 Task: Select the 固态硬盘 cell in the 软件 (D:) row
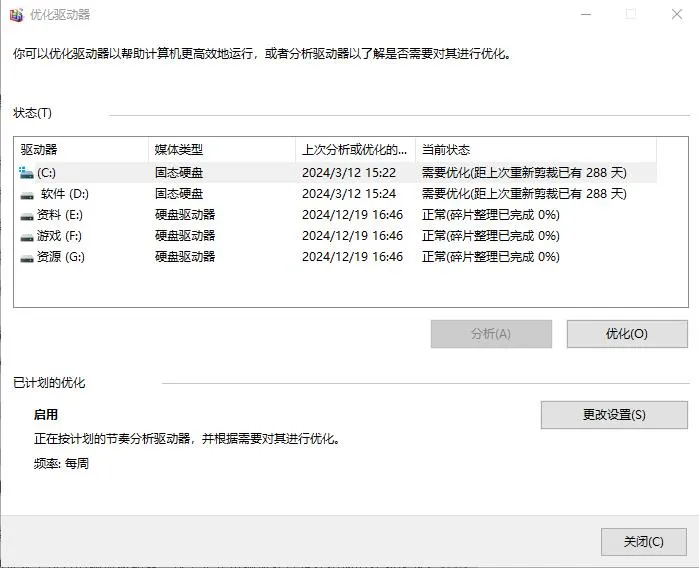[x=179, y=194]
